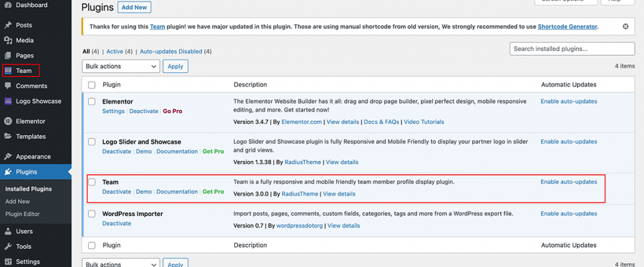Open Elementor Docs & FAQs link
Screen dimensions: 644x267
[x=382, y=122]
